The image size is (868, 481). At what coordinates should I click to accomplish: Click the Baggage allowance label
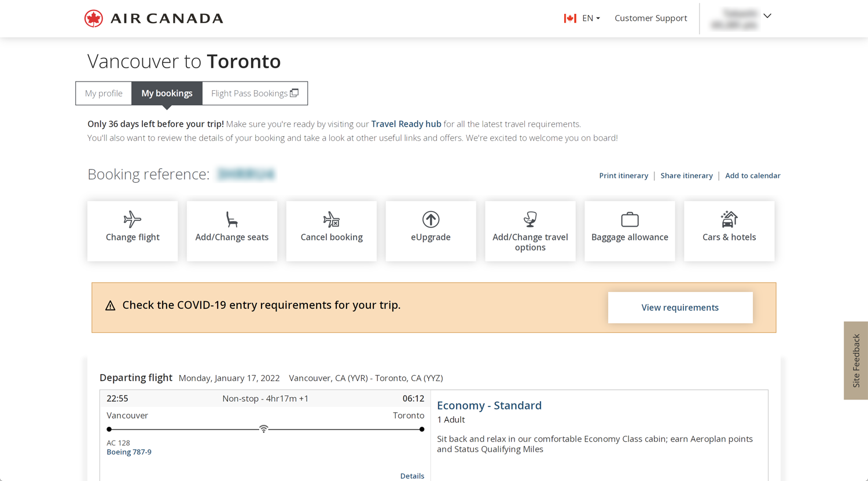pos(630,237)
